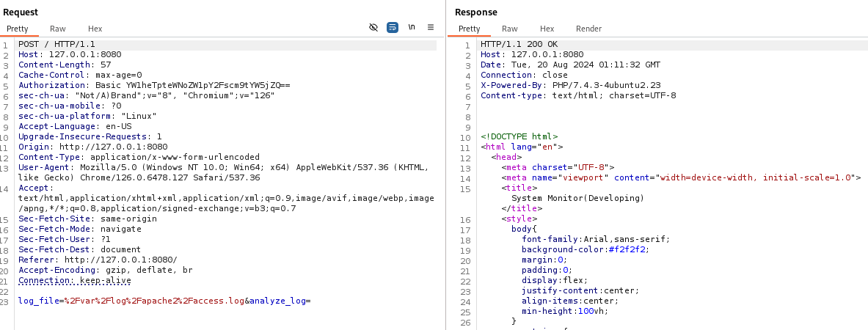Click the 'HTTP/1.1 200 OK' response status line
The image size is (868, 330).
click(519, 44)
